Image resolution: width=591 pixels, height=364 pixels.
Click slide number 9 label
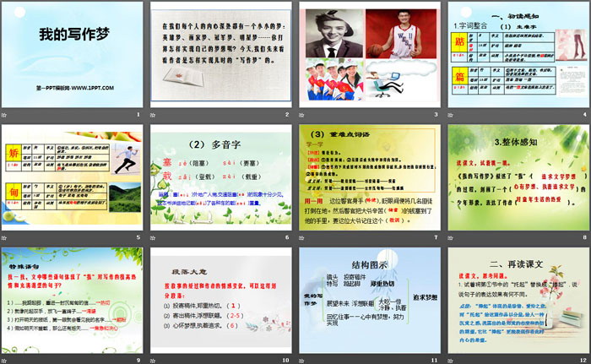tap(138, 361)
